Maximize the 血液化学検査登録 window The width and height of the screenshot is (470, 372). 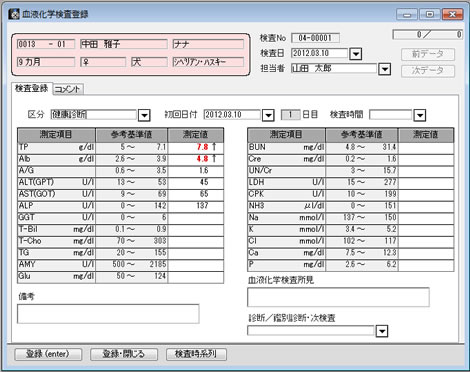430,14
